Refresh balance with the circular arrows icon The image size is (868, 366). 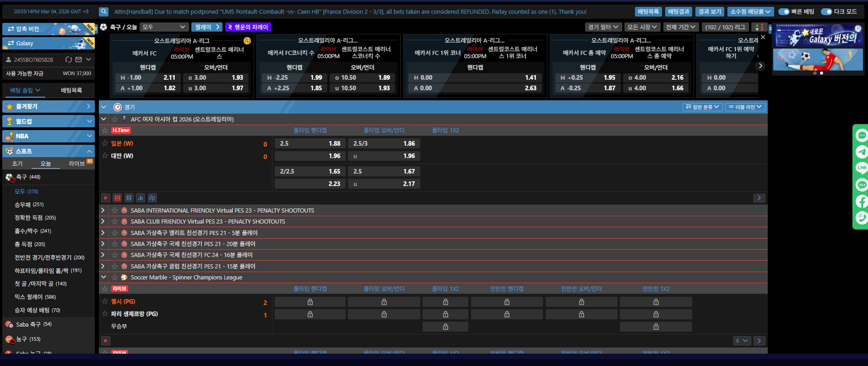click(x=69, y=60)
